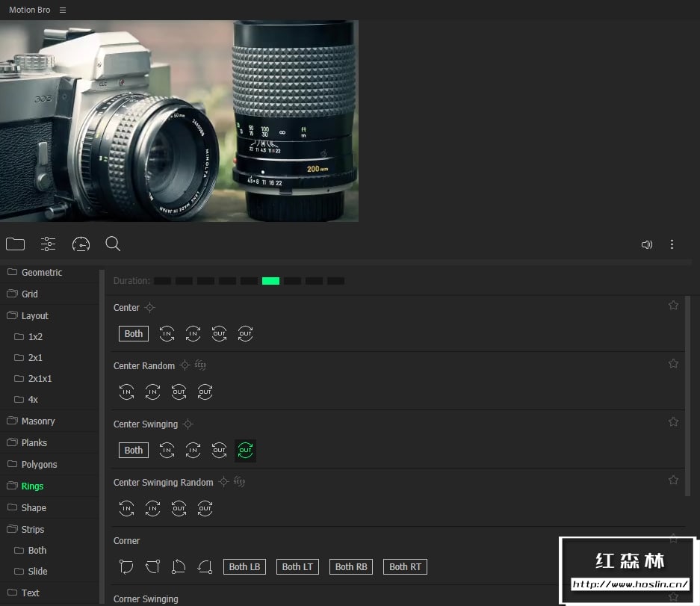
Task: Star the Center Random preset group
Action: [x=673, y=363]
